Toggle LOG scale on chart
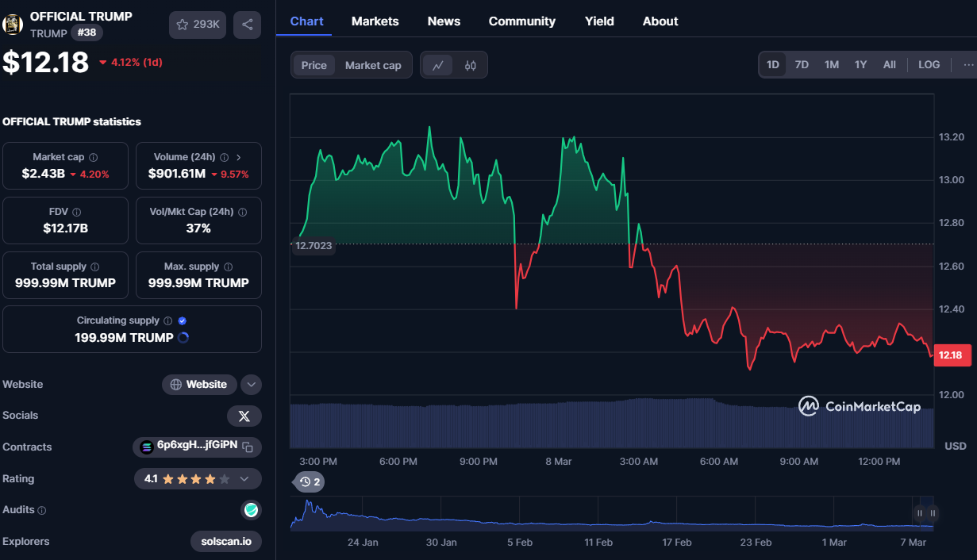 click(x=929, y=65)
